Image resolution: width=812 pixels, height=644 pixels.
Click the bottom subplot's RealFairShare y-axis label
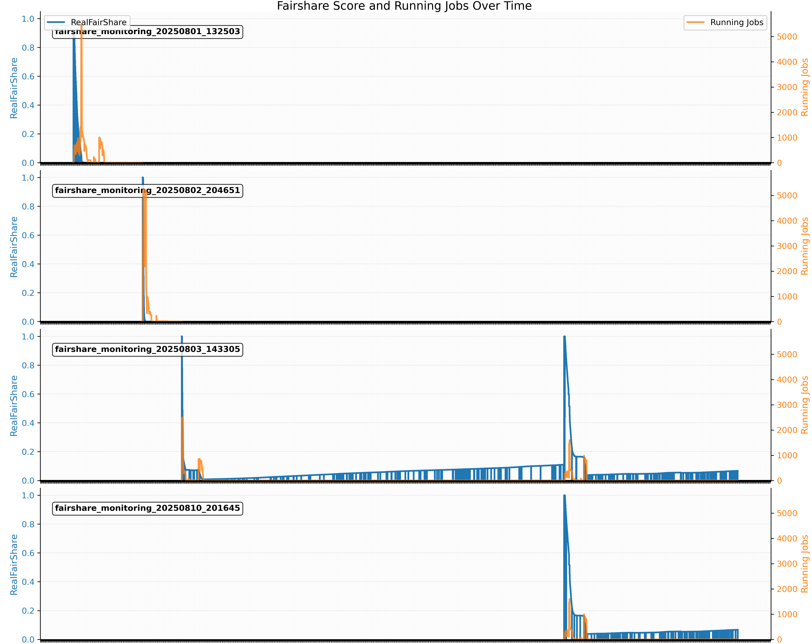coord(14,564)
